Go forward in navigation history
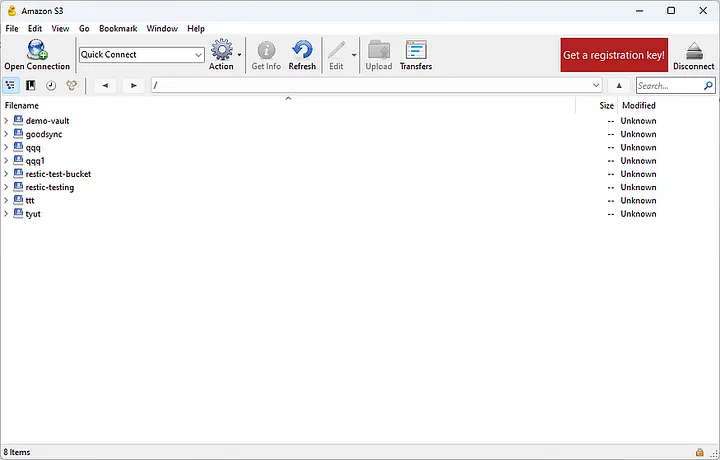 (x=134, y=85)
